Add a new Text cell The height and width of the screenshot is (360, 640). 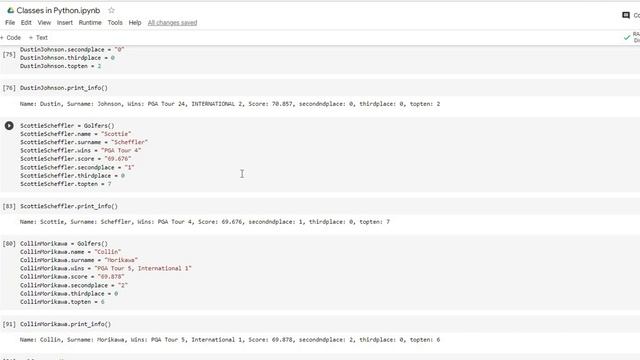(38, 38)
